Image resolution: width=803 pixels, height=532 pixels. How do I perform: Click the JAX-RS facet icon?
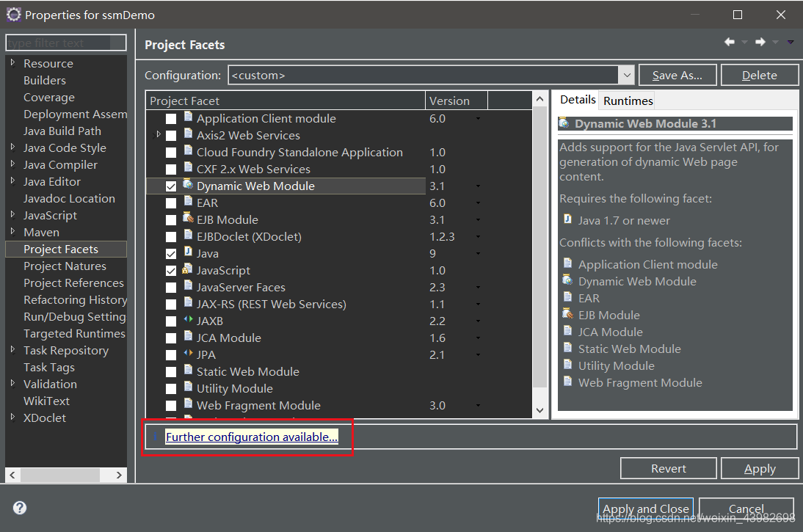[x=188, y=302]
